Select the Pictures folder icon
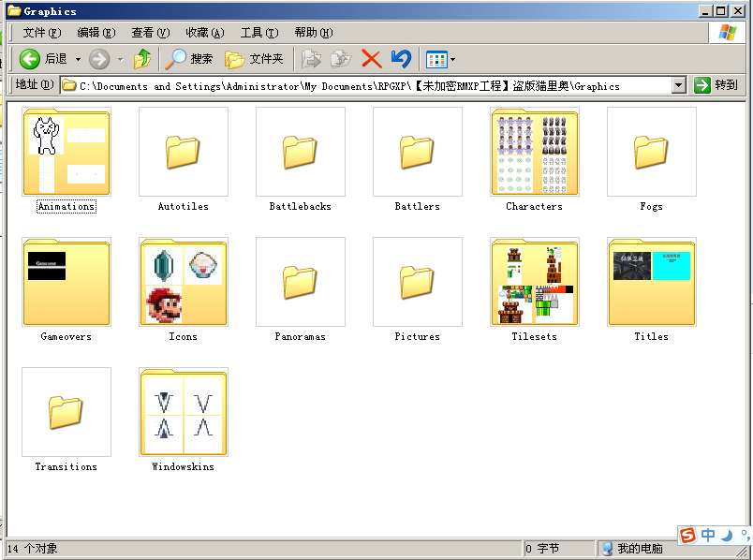 (418, 282)
